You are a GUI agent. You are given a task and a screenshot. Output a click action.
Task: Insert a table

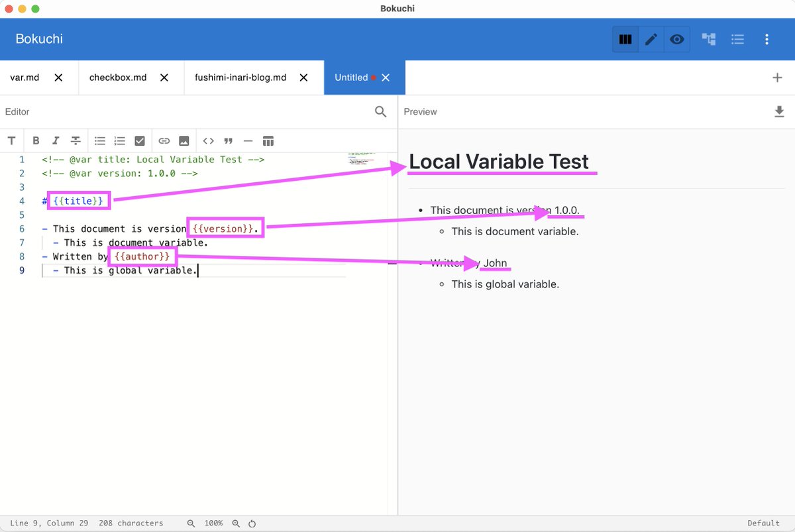[x=268, y=140]
